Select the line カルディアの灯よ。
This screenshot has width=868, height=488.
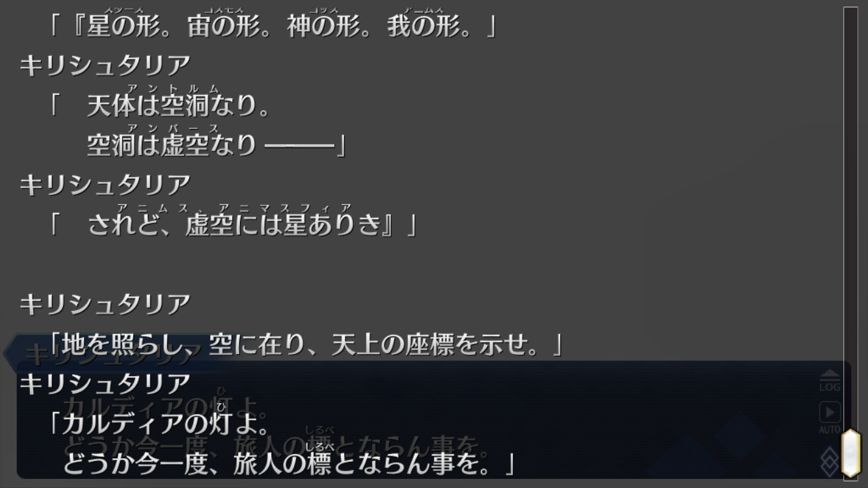pyautogui.click(x=159, y=424)
